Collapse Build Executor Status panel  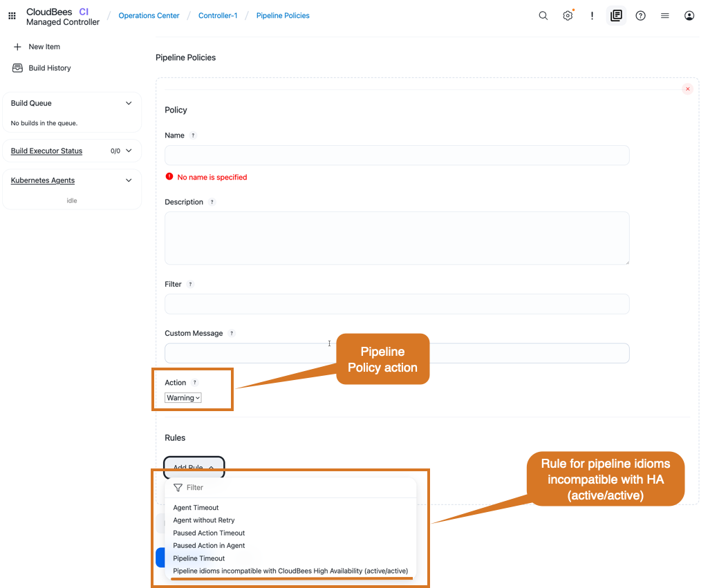pos(129,151)
